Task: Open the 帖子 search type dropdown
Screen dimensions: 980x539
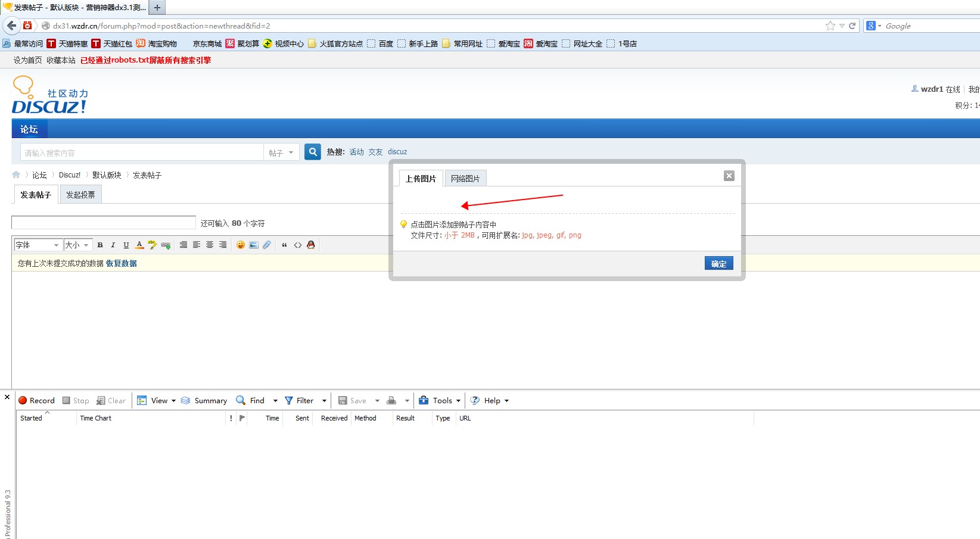Action: pyautogui.click(x=281, y=152)
